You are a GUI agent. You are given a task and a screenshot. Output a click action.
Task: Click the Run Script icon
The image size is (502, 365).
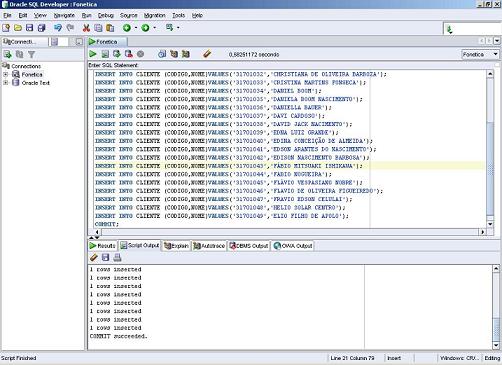(x=105, y=54)
